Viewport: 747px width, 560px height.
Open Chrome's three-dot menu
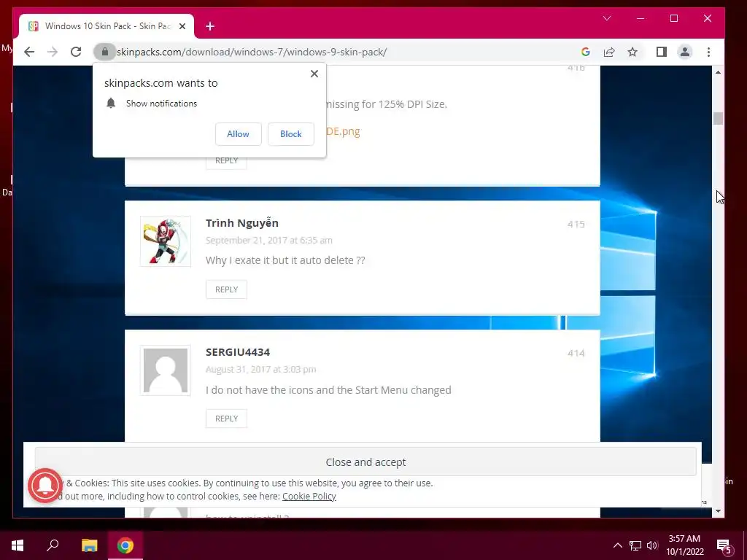pos(708,52)
